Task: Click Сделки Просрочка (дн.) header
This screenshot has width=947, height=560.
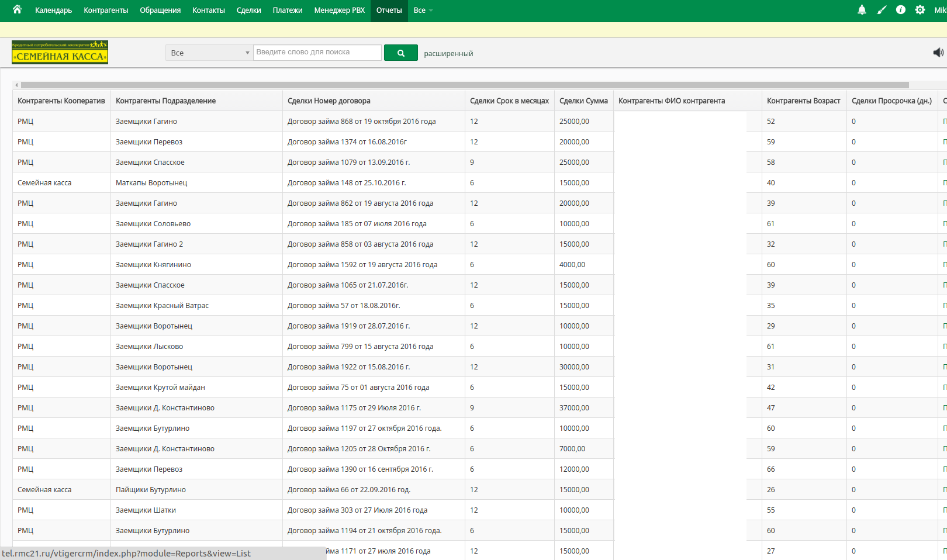Action: 892,101
